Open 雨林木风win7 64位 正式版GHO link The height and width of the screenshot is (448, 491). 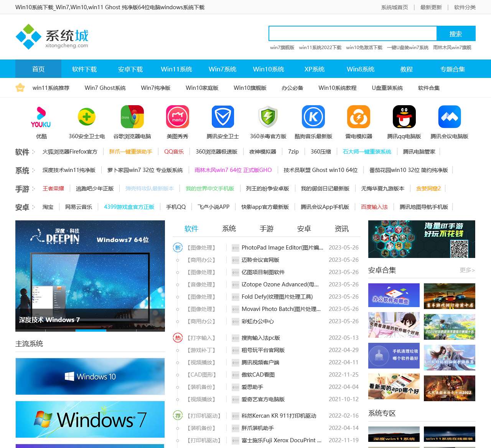pos(233,170)
